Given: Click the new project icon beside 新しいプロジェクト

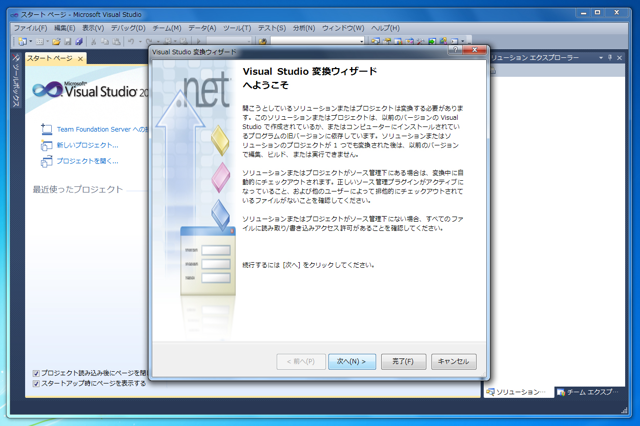Looking at the screenshot, I should tap(47, 145).
